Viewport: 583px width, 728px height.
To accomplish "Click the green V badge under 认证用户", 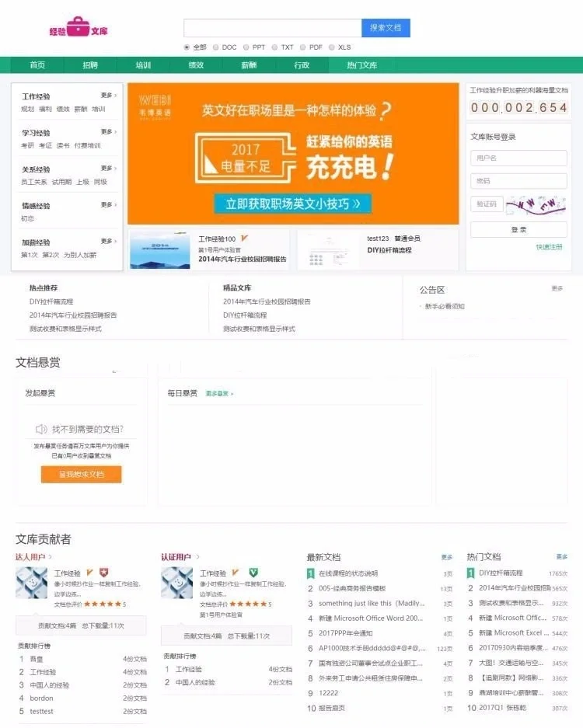I will 253,573.
